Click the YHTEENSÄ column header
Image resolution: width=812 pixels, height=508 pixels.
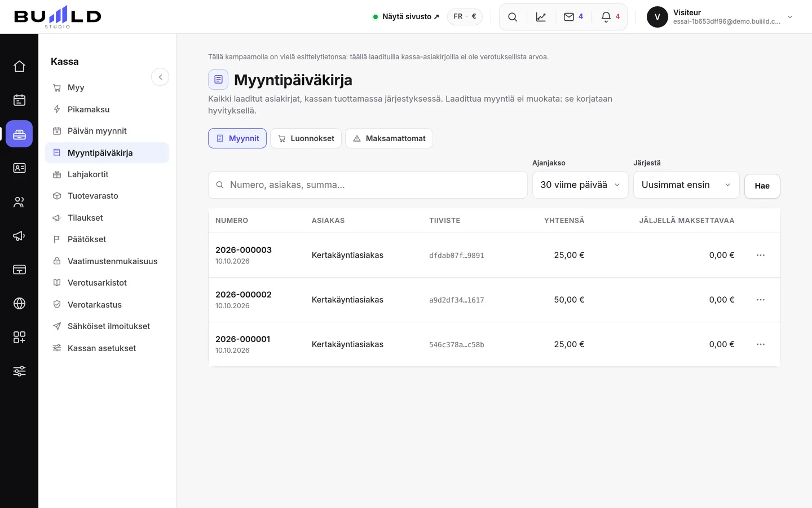point(564,221)
